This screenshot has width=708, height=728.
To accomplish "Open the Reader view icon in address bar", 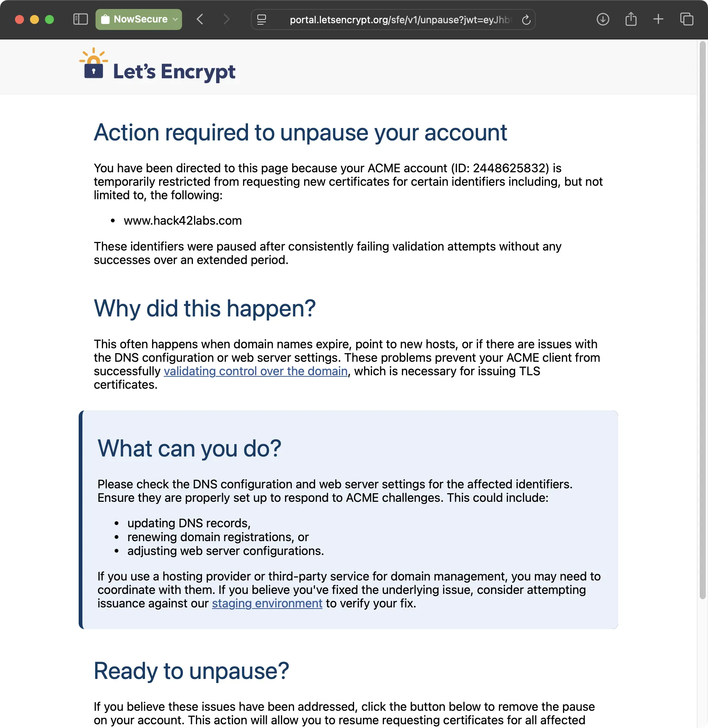I will point(262,19).
